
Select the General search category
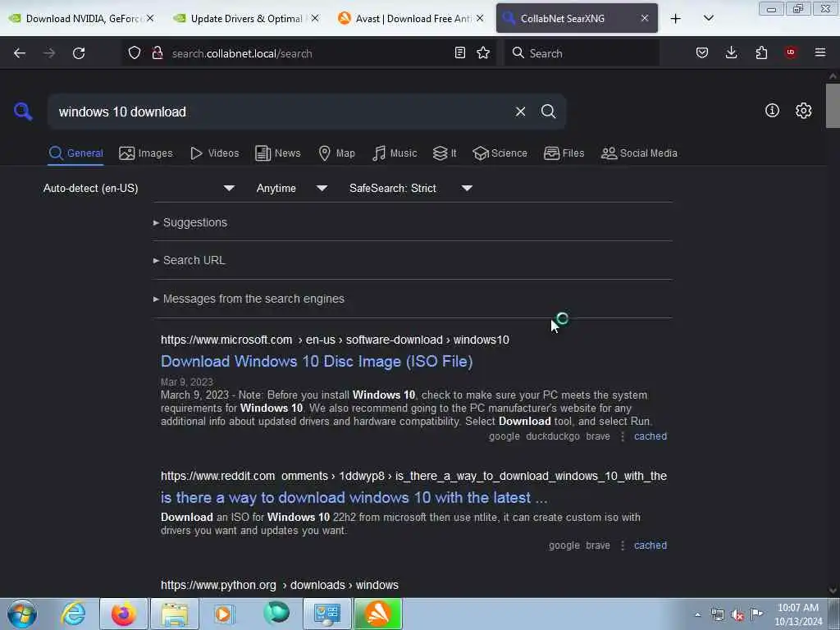click(x=75, y=153)
